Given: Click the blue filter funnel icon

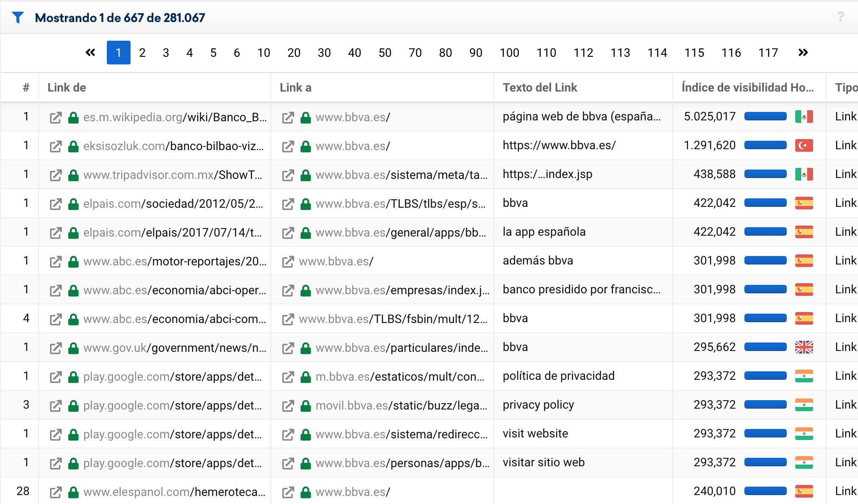Looking at the screenshot, I should pyautogui.click(x=18, y=17).
